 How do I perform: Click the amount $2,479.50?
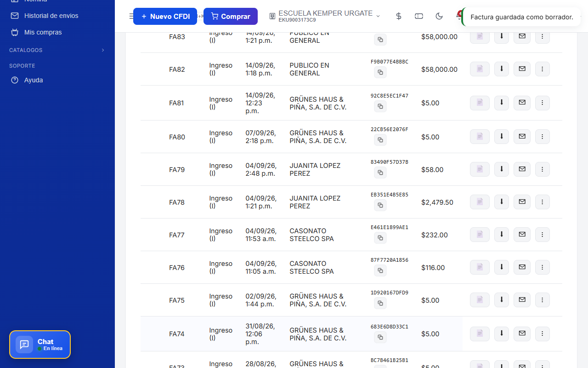pos(437,202)
